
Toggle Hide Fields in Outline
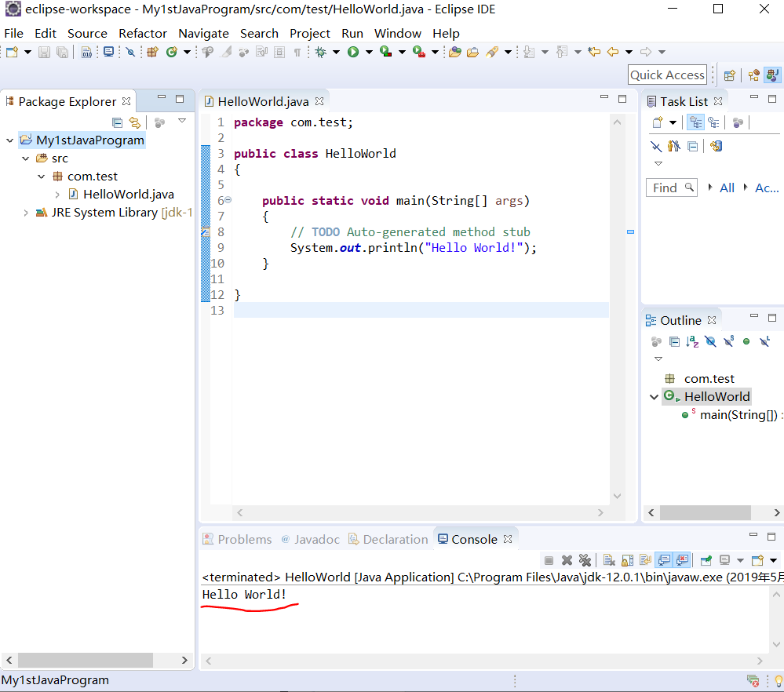point(710,342)
